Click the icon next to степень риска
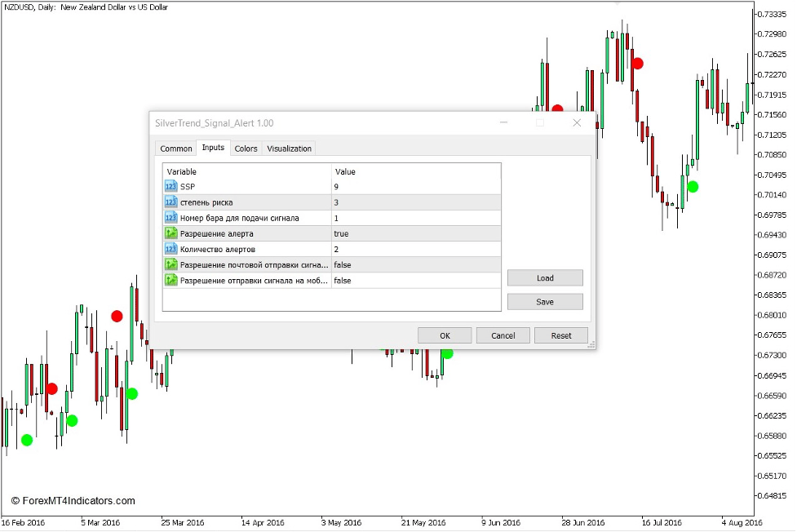This screenshot has width=797, height=532. (x=171, y=202)
